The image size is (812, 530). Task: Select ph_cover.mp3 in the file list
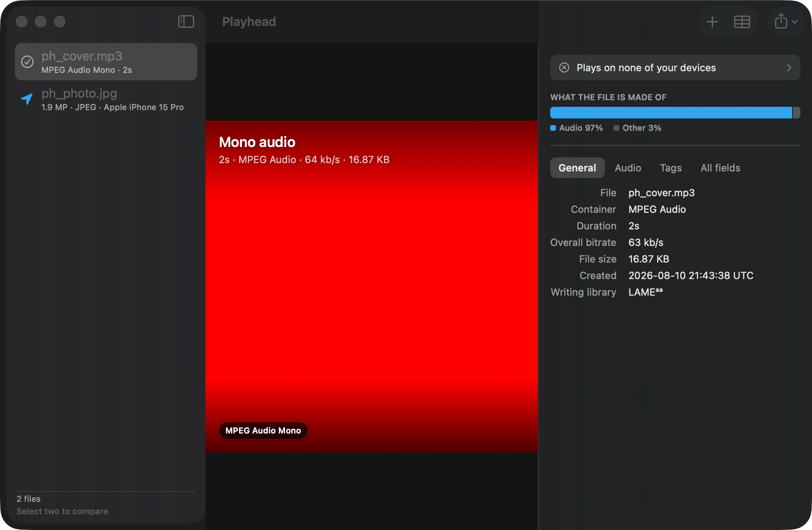(106, 62)
